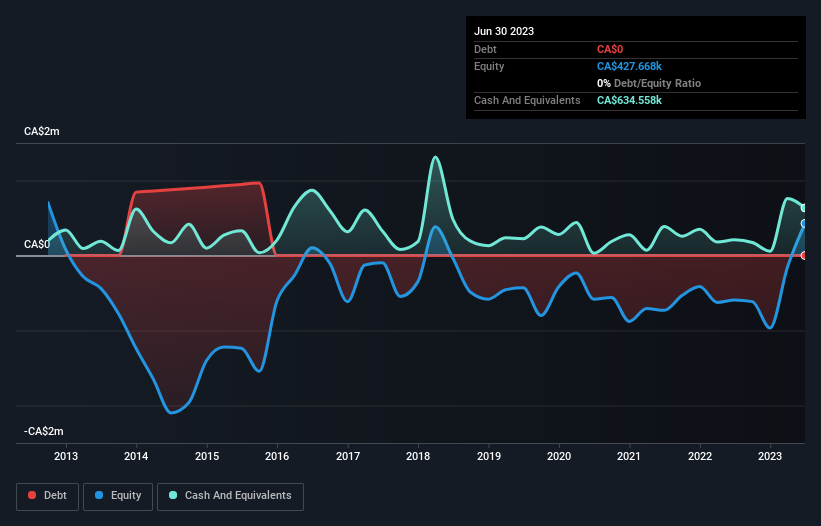Click the CA$634.558k cash value

629,100
